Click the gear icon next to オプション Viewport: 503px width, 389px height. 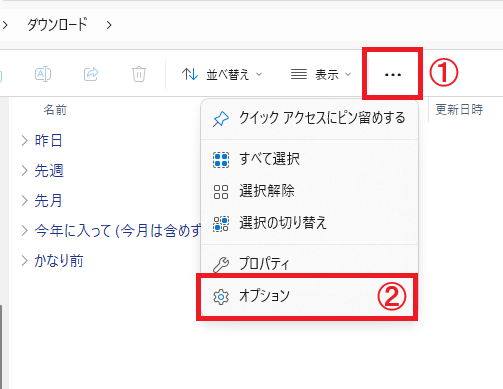coord(221,297)
